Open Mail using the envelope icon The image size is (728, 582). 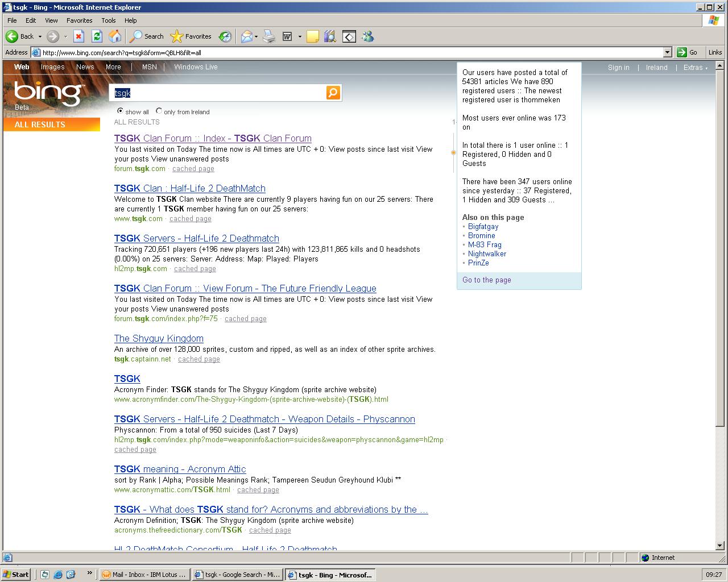click(x=246, y=36)
